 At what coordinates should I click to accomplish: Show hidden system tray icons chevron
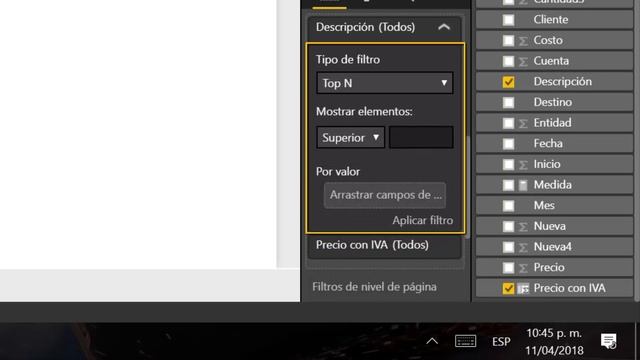point(432,341)
